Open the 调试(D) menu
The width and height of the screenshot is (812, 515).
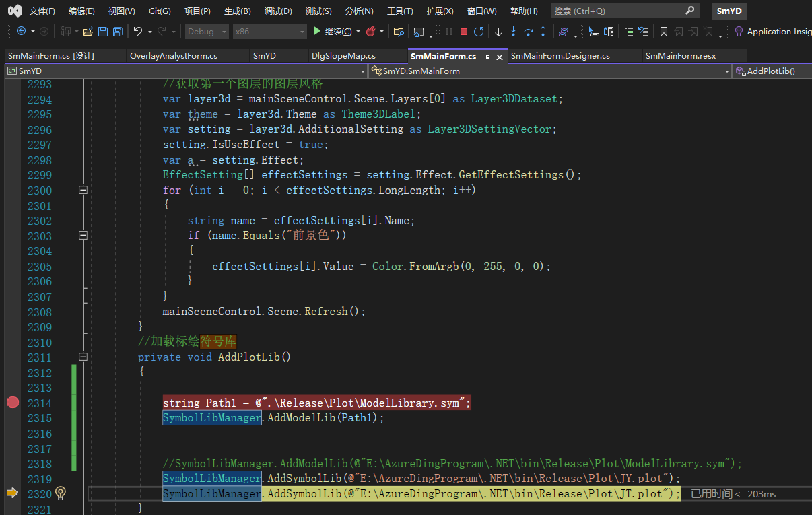coord(277,11)
